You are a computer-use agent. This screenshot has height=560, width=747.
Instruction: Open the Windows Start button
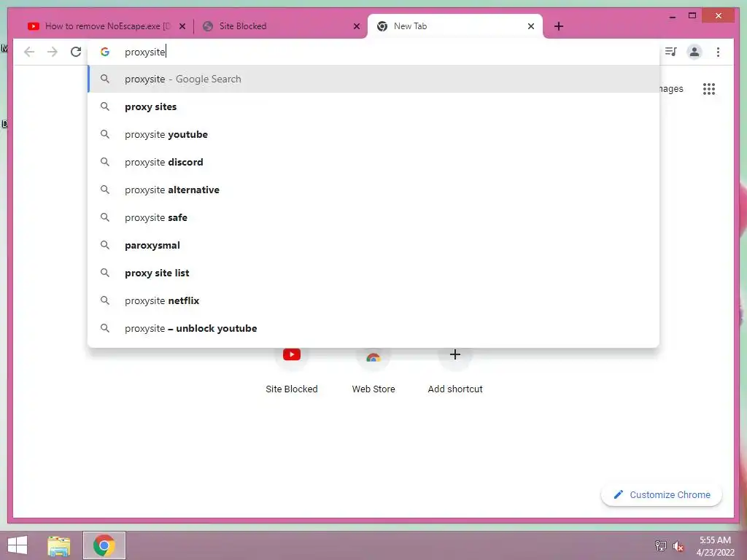coord(18,545)
